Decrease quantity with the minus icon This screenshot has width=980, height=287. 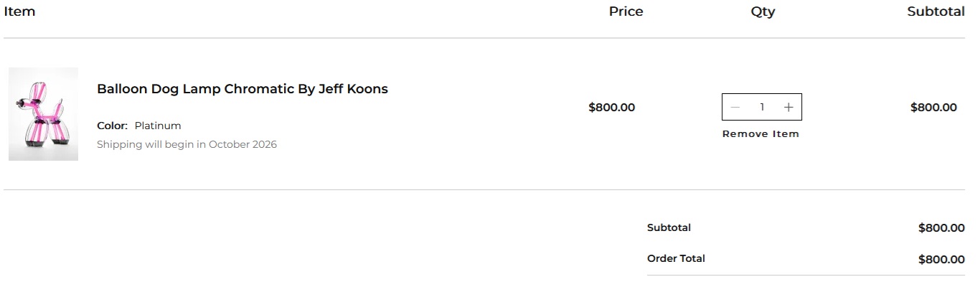(735, 107)
